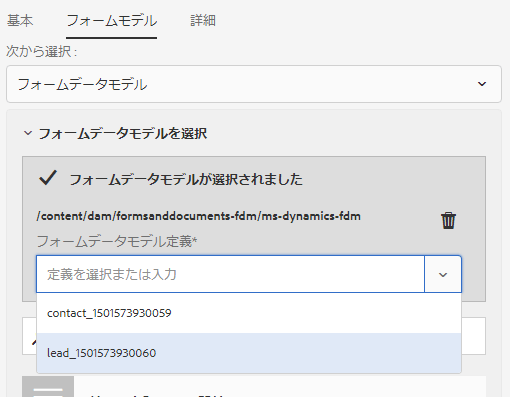Screen dimensions: 510x397
Task: Focus the 定義を選択または入力 input field
Action: [x=230, y=274]
